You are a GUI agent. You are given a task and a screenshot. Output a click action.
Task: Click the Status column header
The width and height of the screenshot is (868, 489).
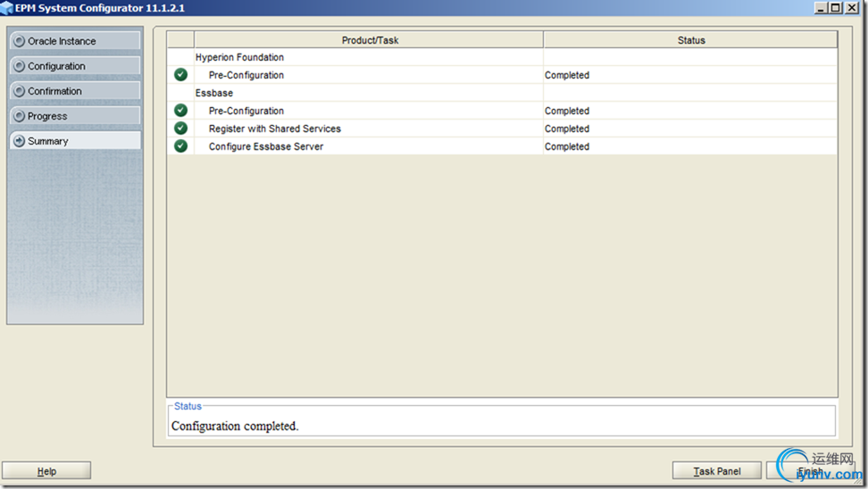[x=691, y=40]
